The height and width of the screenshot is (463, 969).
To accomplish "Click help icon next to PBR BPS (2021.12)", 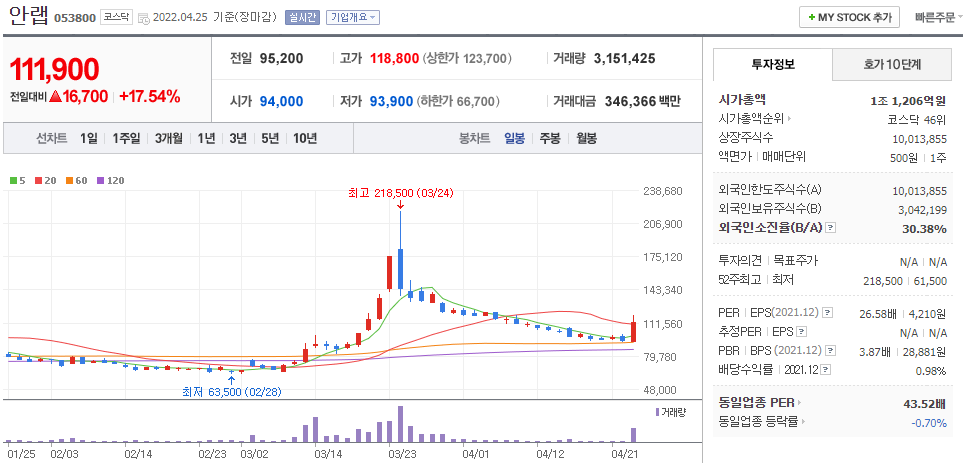I will [831, 351].
